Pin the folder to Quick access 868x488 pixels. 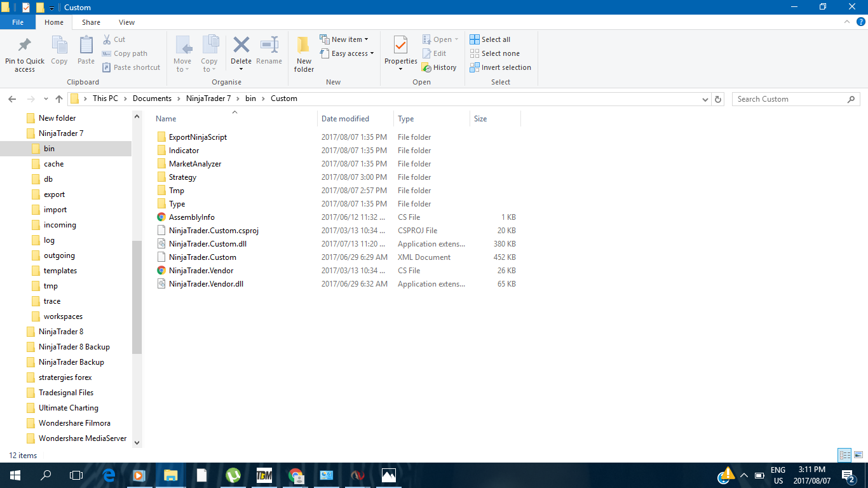click(x=25, y=54)
